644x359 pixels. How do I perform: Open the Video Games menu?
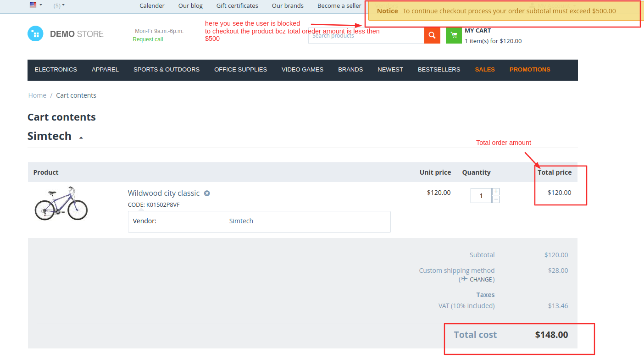(x=302, y=70)
